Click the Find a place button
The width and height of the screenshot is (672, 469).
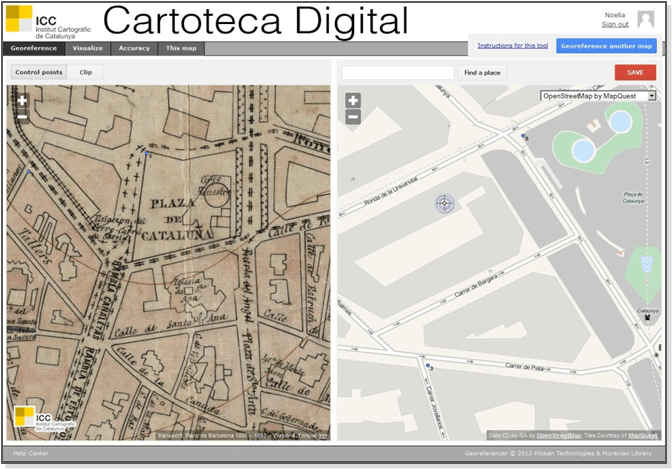point(482,73)
